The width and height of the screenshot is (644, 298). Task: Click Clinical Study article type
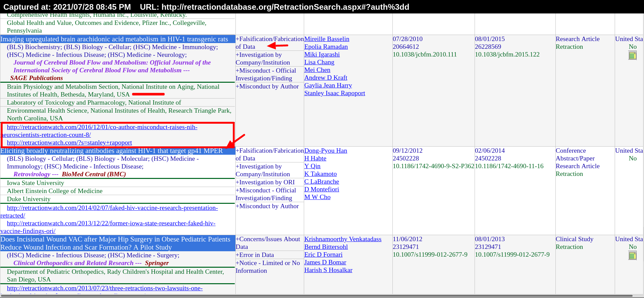click(x=575, y=239)
